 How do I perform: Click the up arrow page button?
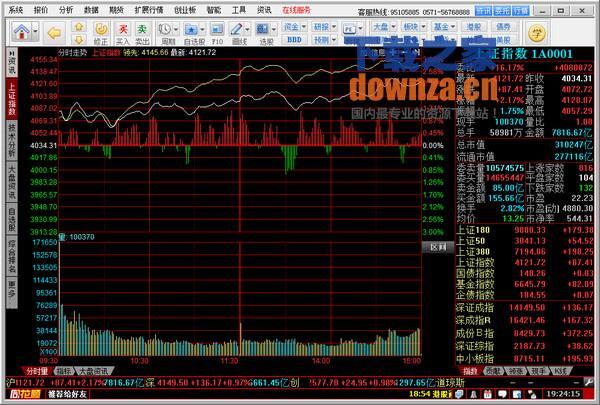click(x=79, y=27)
